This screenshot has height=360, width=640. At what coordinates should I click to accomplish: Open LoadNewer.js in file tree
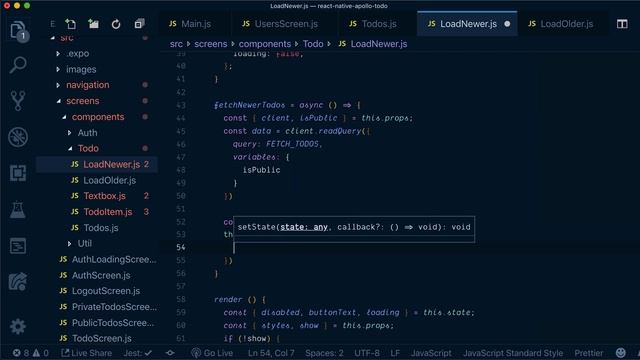tap(111, 164)
